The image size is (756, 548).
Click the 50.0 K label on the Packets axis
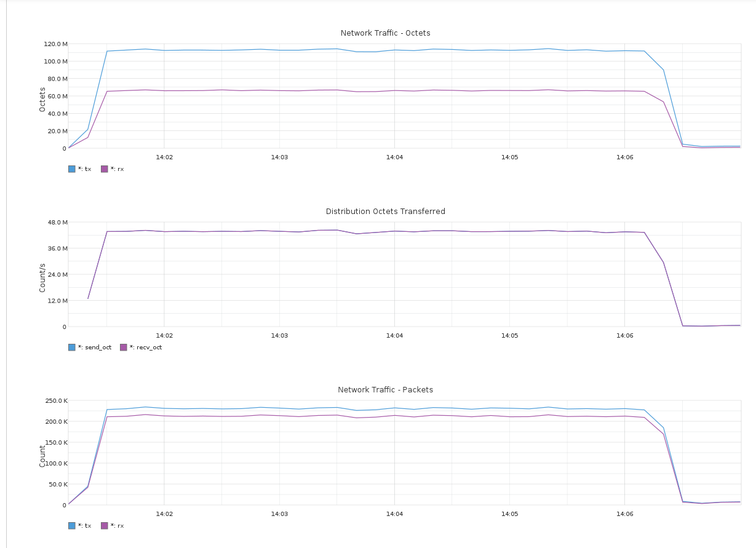(x=57, y=484)
